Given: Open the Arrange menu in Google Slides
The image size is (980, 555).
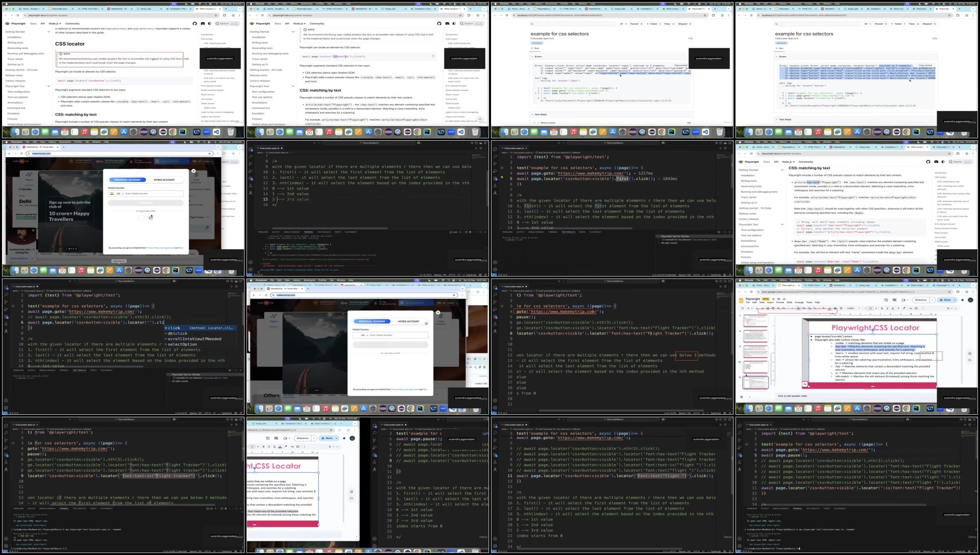Looking at the screenshot, I should tap(799, 302).
